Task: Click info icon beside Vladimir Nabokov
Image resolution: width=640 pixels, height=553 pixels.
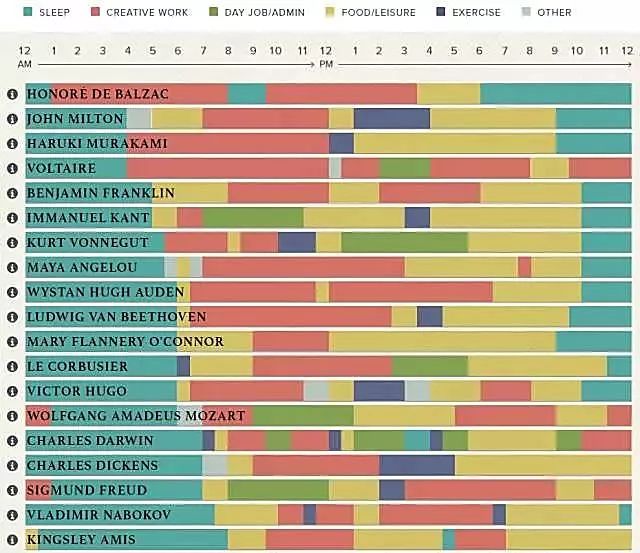Action: click(x=12, y=515)
